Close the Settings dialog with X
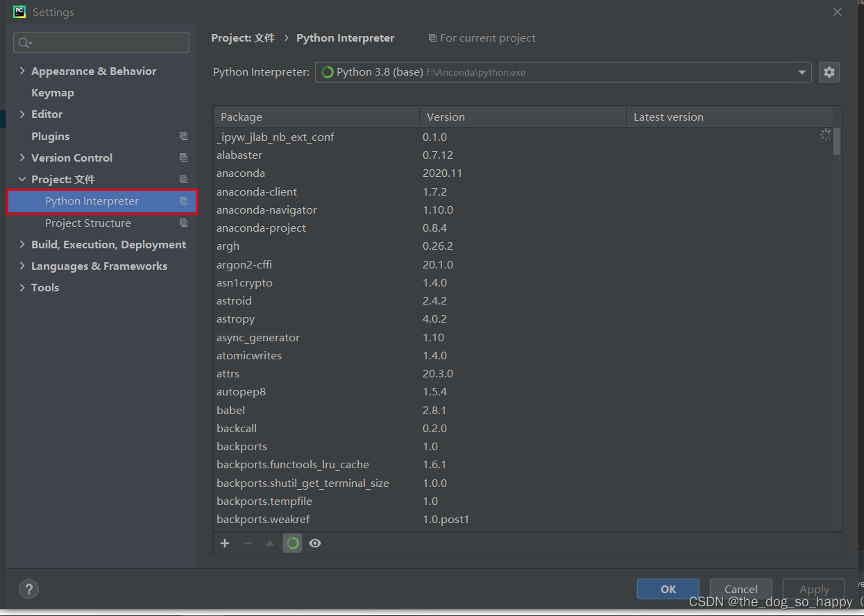Viewport: 864px width, 616px height. pos(838,12)
